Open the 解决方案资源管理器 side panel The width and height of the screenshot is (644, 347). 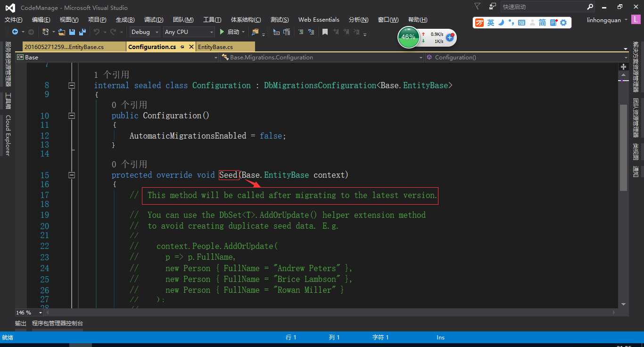(636, 67)
